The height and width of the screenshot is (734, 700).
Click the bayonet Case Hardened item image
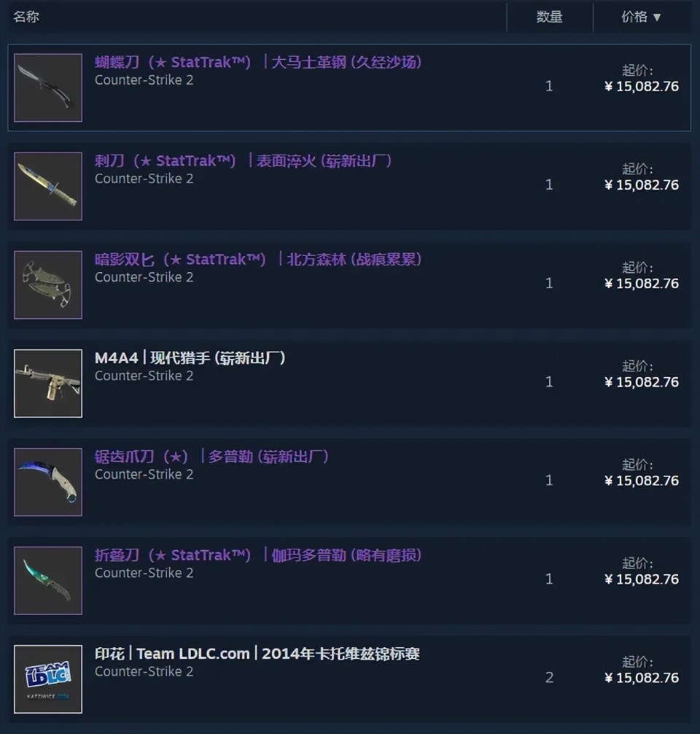tap(48, 186)
